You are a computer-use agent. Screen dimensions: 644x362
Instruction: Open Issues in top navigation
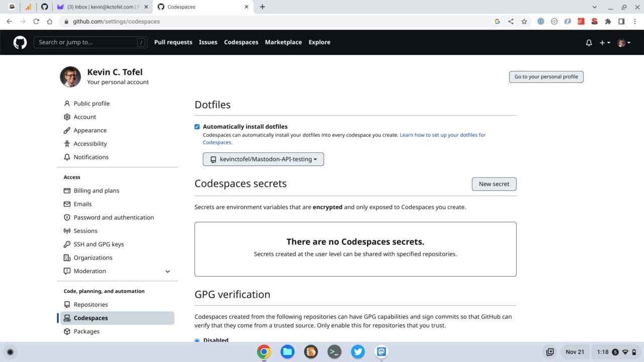pyautogui.click(x=208, y=42)
